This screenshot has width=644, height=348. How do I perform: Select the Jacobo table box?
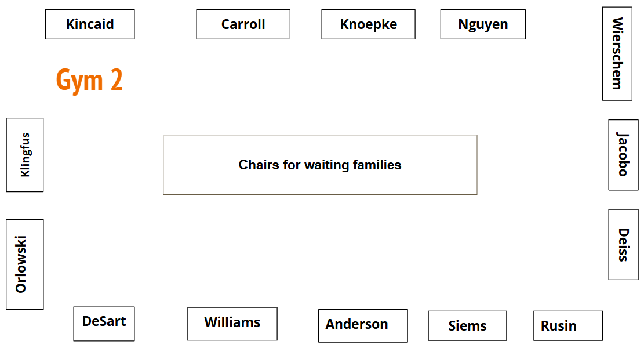623,155
